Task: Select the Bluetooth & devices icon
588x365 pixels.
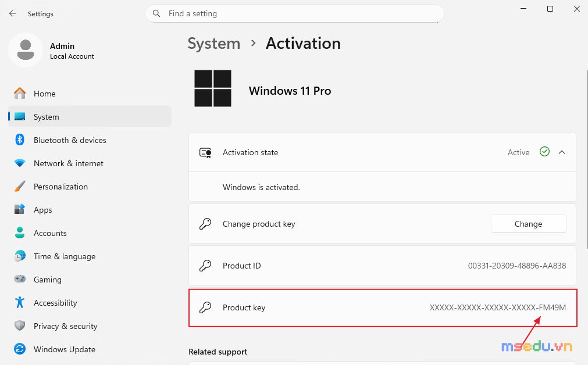Action: coord(20,139)
